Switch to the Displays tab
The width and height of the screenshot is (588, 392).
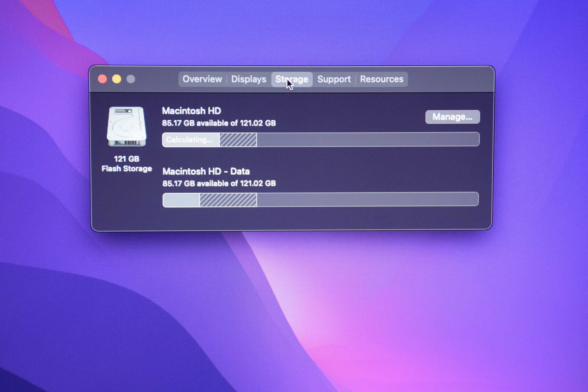(x=249, y=79)
